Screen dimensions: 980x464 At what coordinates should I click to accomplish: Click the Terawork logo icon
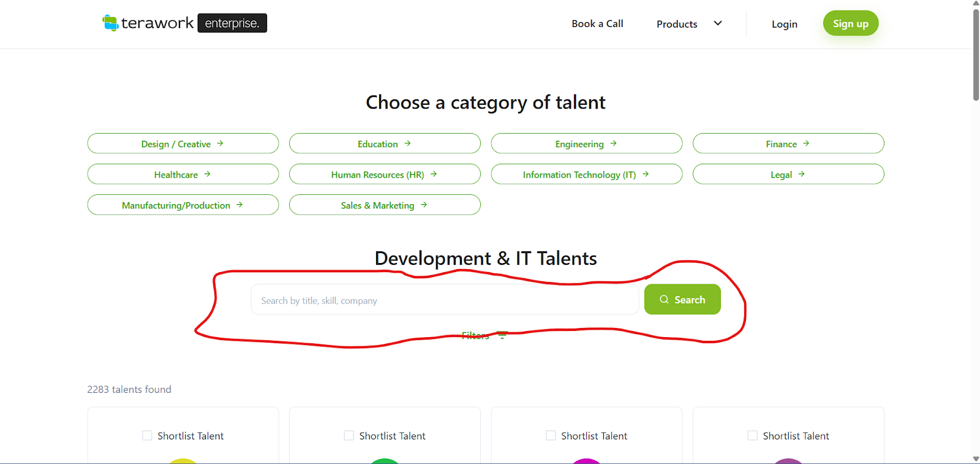(110, 23)
